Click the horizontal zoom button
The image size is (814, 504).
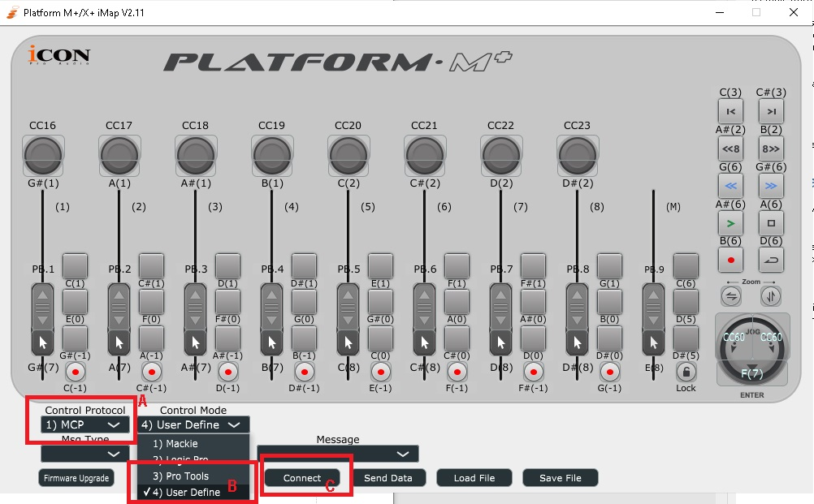pyautogui.click(x=731, y=296)
